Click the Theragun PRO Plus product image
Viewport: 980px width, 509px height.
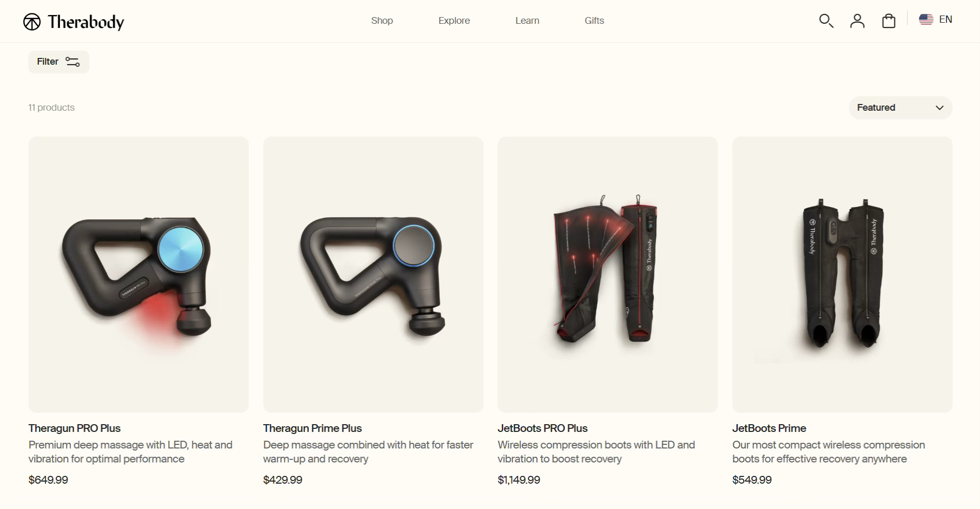coord(139,275)
